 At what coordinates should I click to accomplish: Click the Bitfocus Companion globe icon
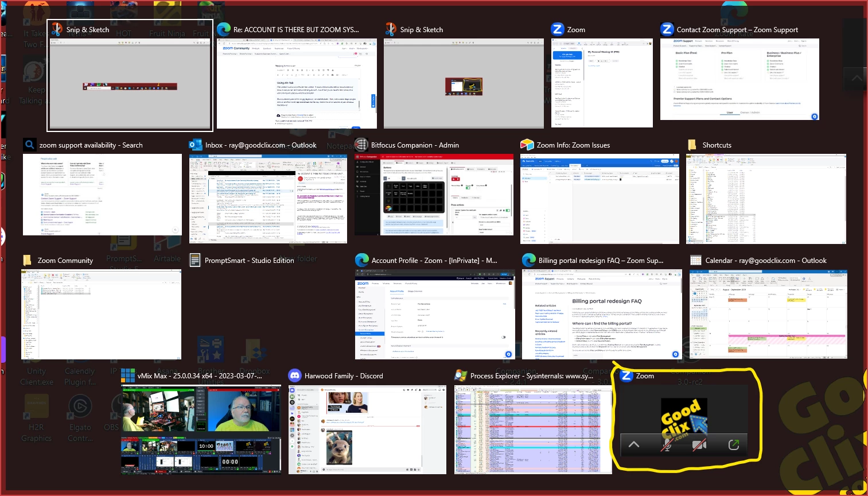[361, 145]
